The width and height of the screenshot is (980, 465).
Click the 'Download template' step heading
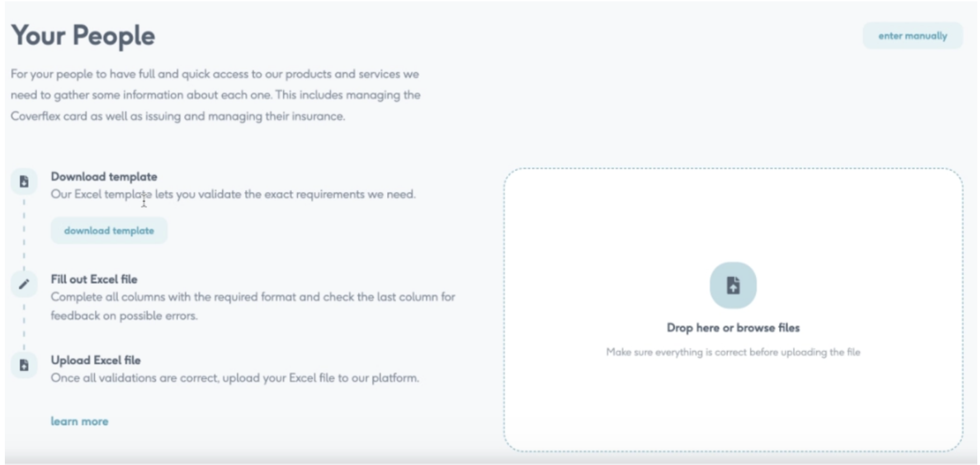click(104, 177)
